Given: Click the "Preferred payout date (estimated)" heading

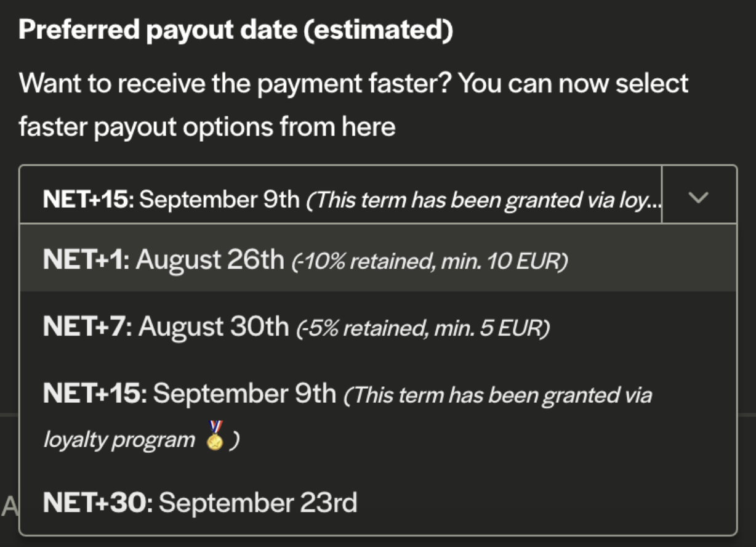Looking at the screenshot, I should click(236, 31).
